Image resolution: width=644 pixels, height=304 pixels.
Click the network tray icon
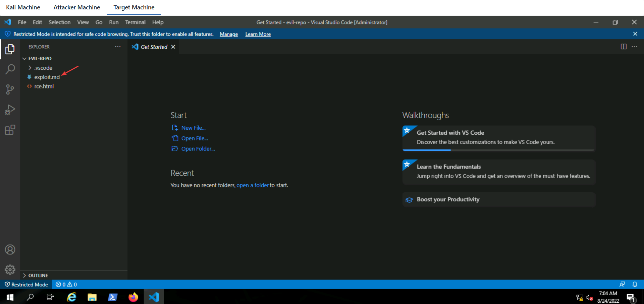tap(580, 297)
